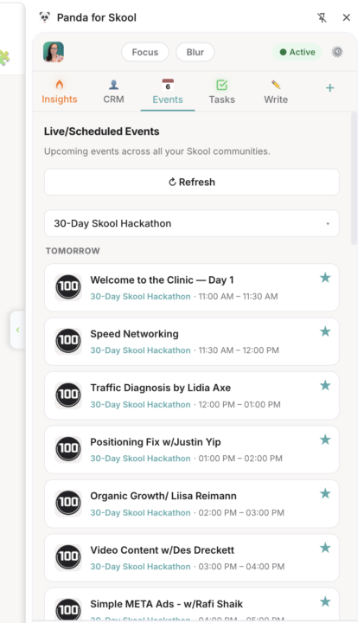Open Simple META Ads - w/Rafi Shaik title
Screen dimensions: 364x623
click(x=166, y=604)
